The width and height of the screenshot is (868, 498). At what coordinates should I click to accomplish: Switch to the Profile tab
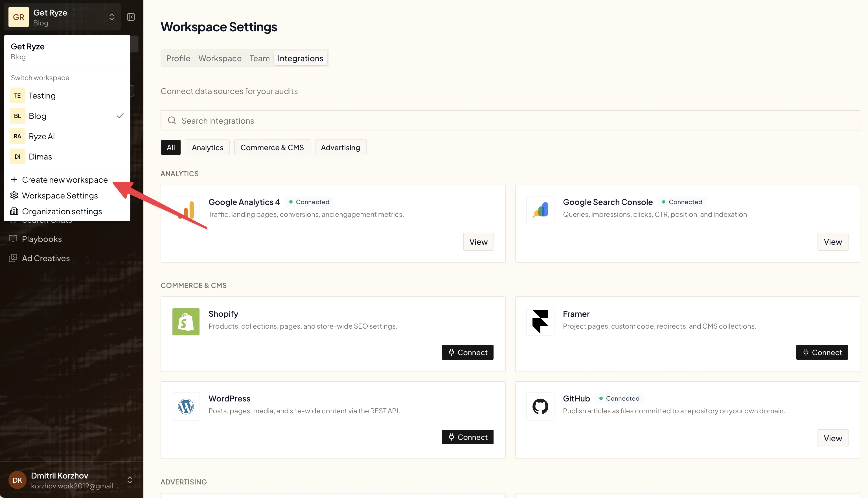[x=178, y=58]
